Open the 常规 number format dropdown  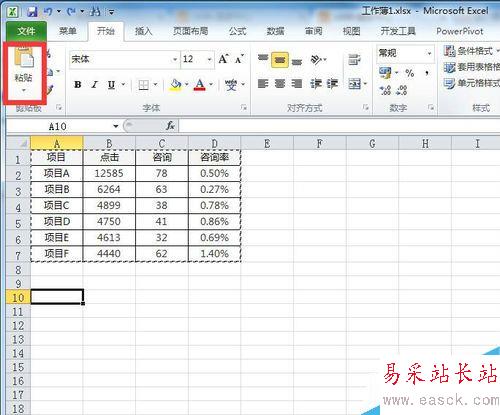(429, 53)
